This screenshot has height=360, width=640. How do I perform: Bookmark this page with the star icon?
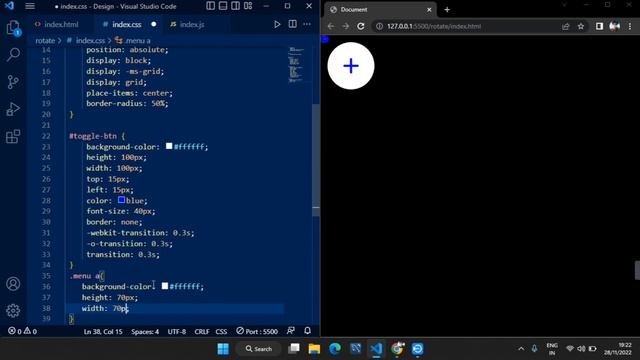(581, 26)
